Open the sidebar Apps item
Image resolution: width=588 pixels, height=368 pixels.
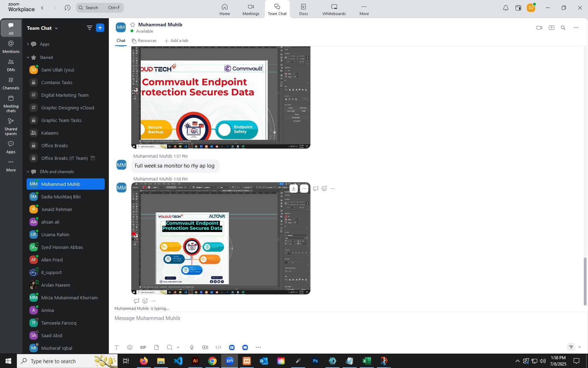pos(11,148)
